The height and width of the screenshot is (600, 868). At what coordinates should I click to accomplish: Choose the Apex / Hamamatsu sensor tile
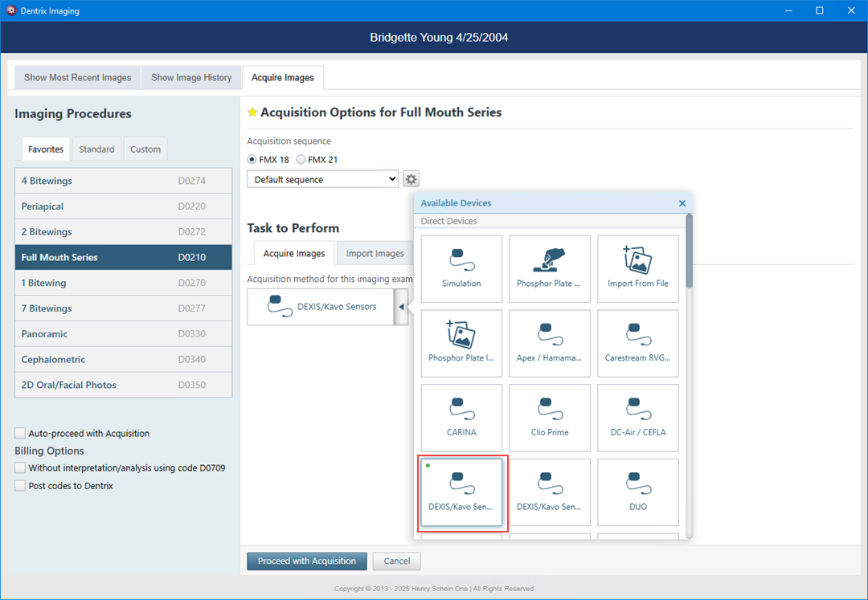click(550, 344)
